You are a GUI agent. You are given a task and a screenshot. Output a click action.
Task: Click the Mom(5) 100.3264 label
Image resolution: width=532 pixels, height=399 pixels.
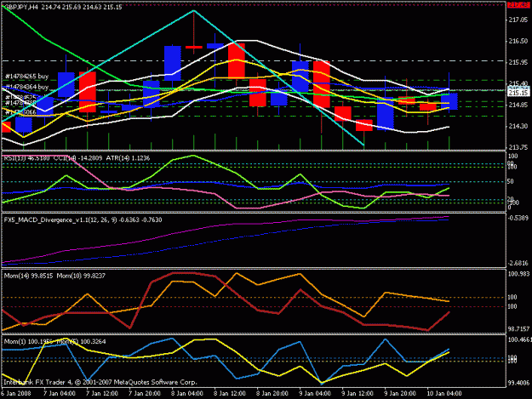pyautogui.click(x=81, y=342)
